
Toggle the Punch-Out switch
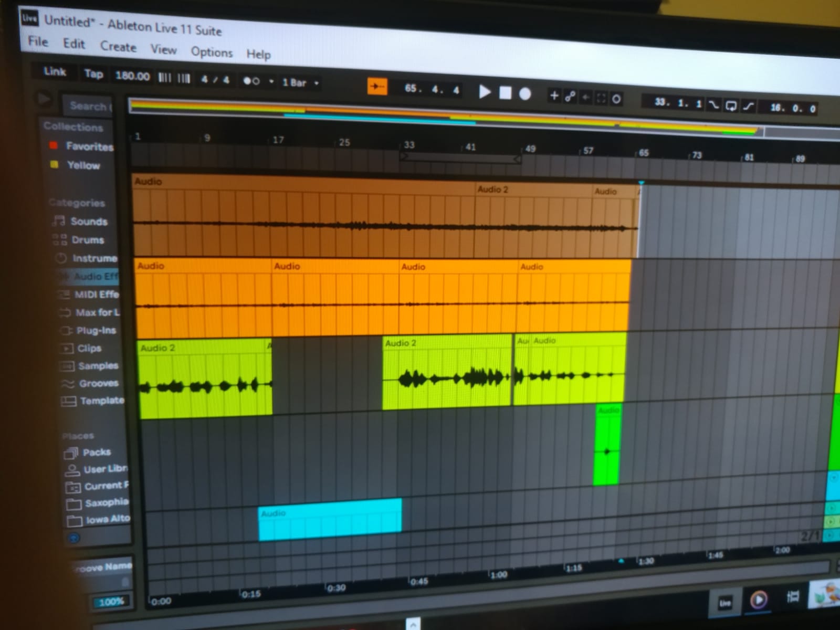749,107
